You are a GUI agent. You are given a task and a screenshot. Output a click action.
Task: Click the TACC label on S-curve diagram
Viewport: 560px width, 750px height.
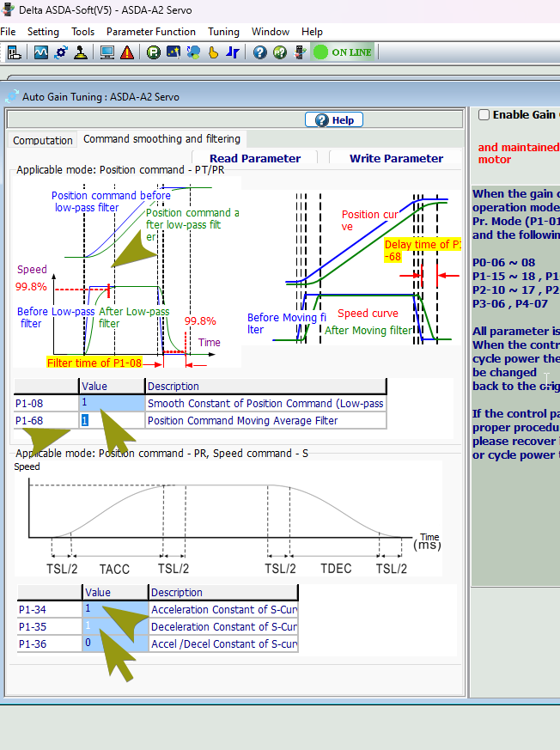click(x=114, y=569)
